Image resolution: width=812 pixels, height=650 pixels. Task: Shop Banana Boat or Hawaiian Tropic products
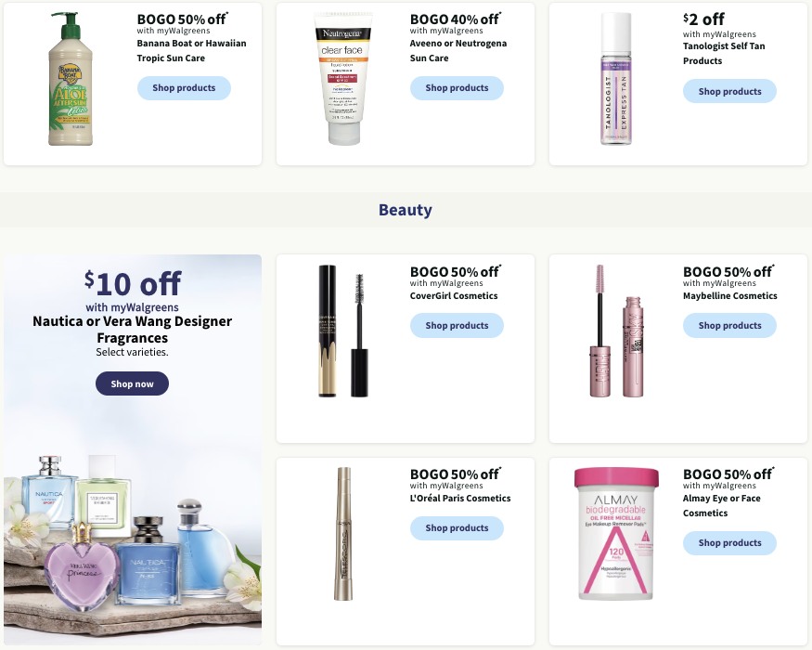(184, 88)
